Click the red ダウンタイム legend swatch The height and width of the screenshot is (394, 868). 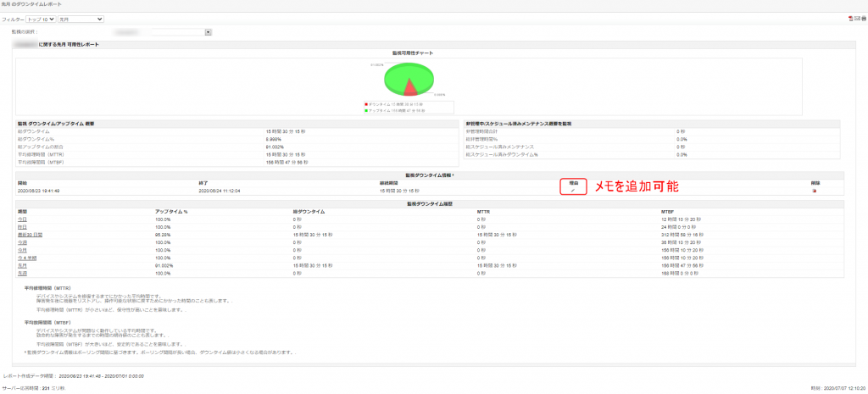tap(366, 104)
